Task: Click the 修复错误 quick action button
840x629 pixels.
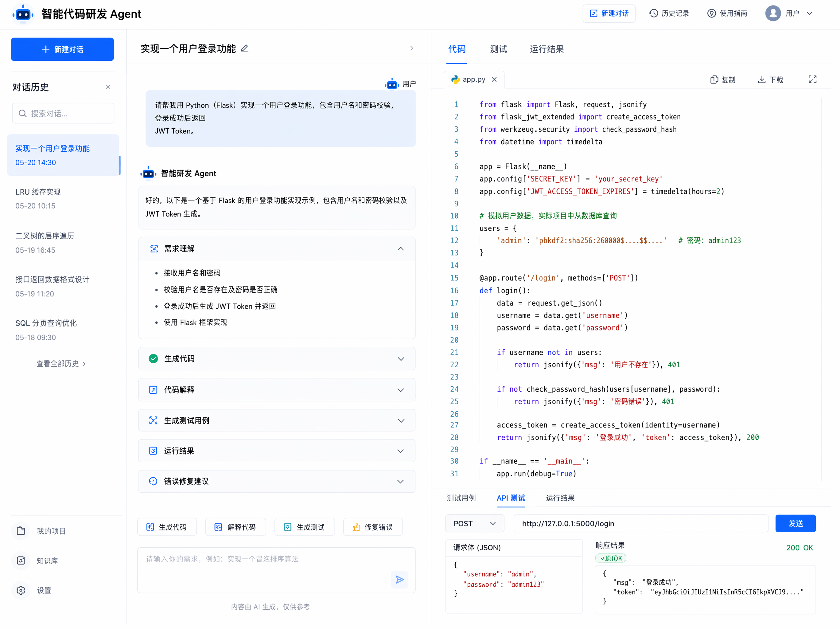Action: click(x=373, y=526)
